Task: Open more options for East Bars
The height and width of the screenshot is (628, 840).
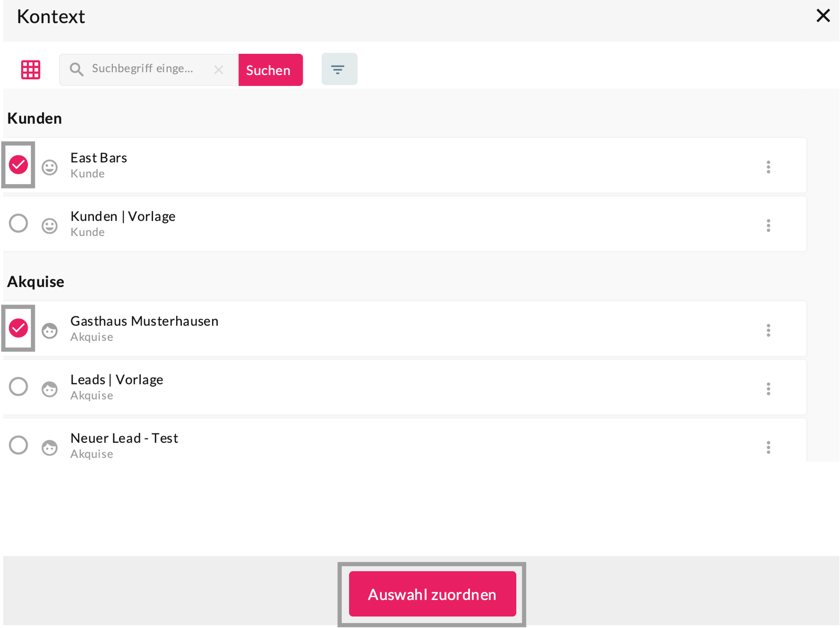Action: click(768, 167)
